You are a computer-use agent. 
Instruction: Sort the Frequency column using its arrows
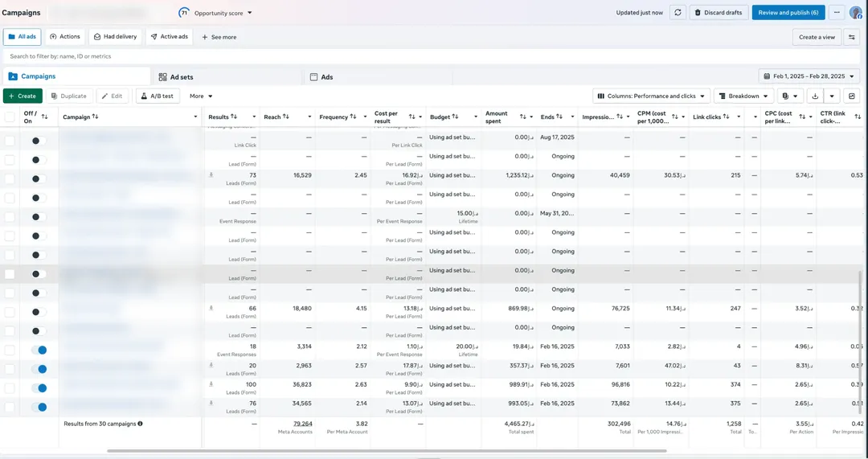coord(353,117)
